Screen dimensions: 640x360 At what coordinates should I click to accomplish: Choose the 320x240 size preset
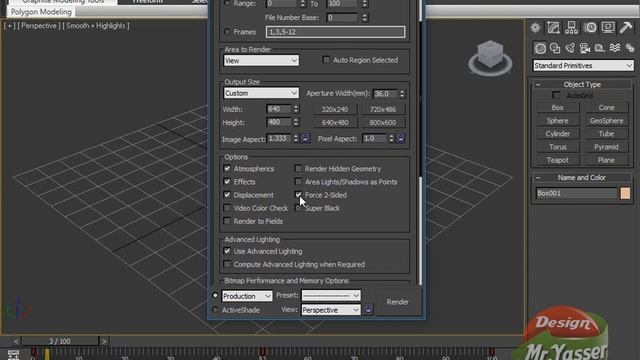point(335,109)
